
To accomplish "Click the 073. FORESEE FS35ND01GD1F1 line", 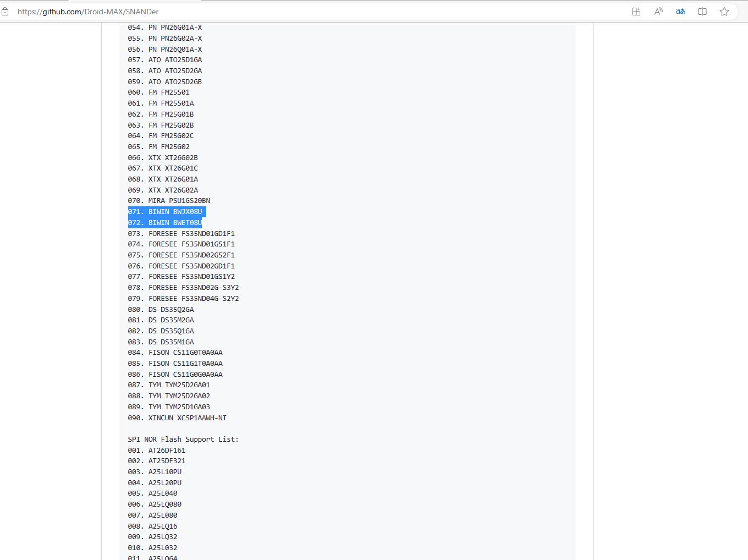I will [181, 234].
